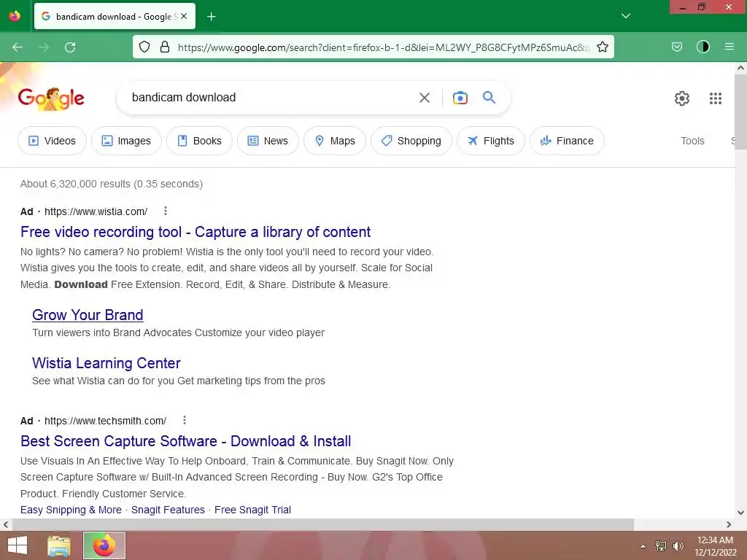Open the shield tracking protection icon
The image size is (747, 560).
click(144, 47)
